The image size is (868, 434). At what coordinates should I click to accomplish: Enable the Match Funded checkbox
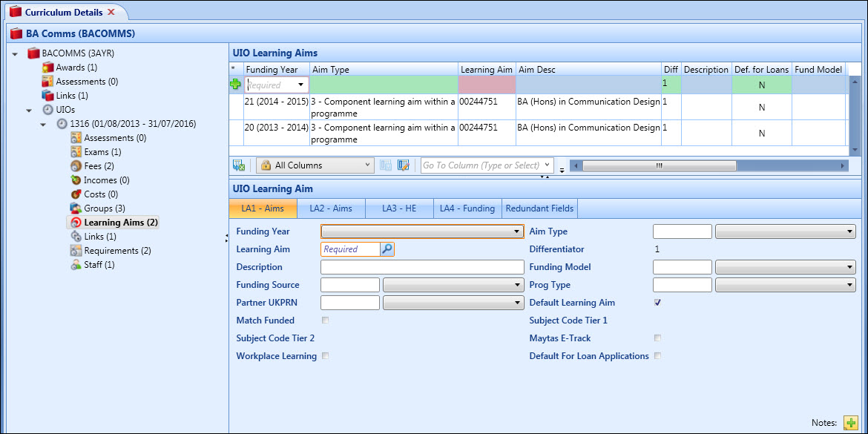[x=324, y=320]
